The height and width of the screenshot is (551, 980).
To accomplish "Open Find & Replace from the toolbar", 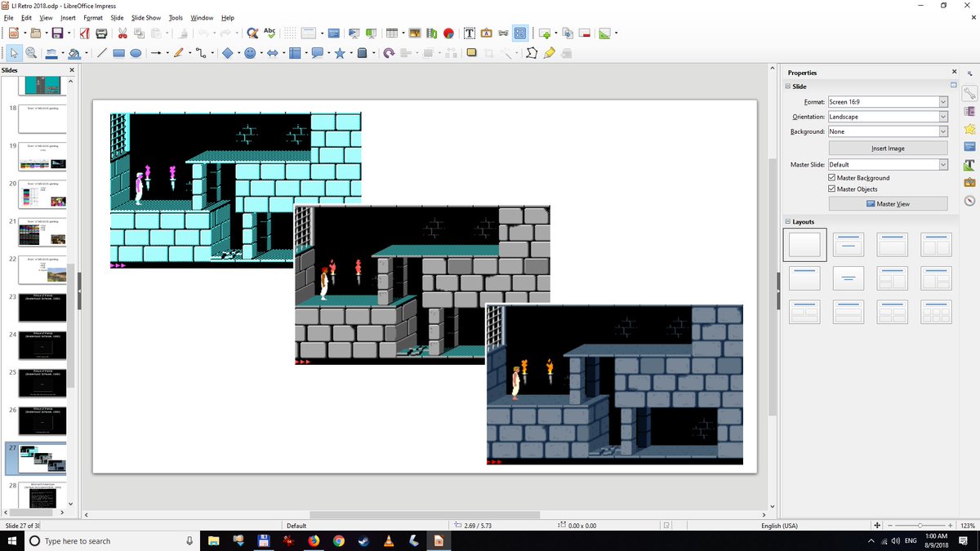I will [252, 33].
